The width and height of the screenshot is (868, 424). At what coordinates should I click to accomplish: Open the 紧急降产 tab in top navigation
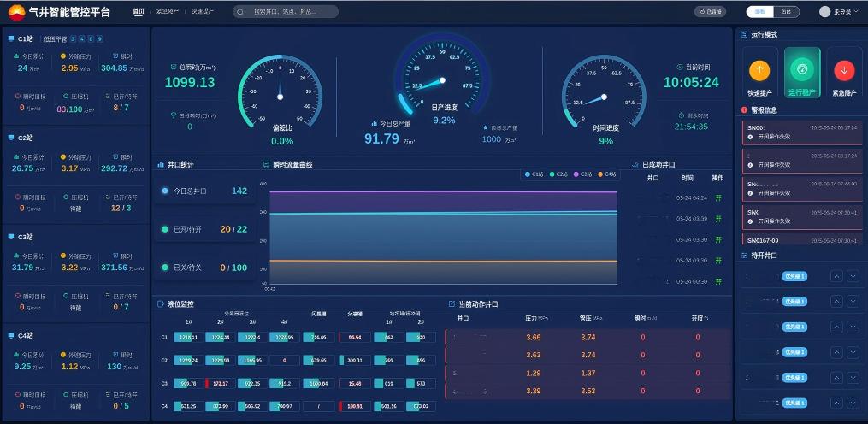[x=167, y=12]
